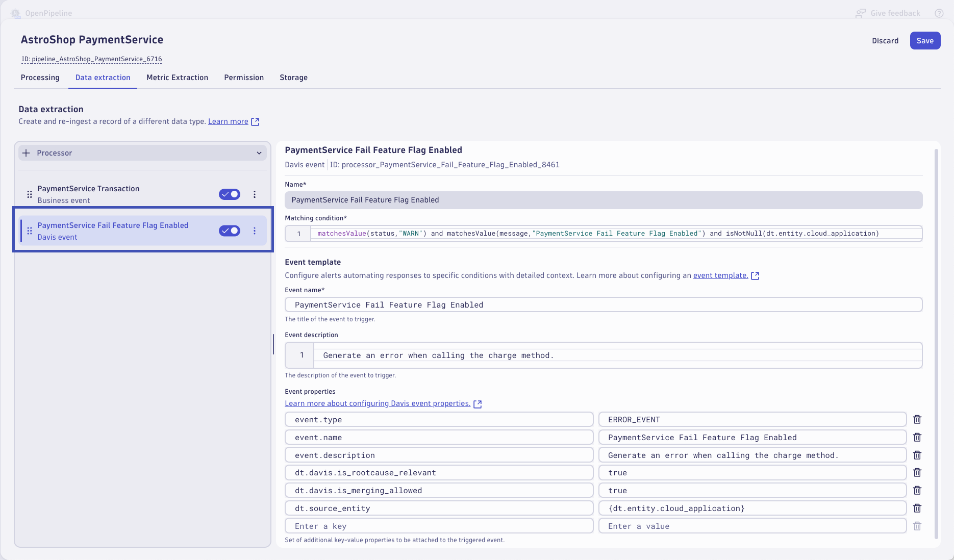Click the event.name key field
Screen dimensions: 954x560
(x=439, y=437)
